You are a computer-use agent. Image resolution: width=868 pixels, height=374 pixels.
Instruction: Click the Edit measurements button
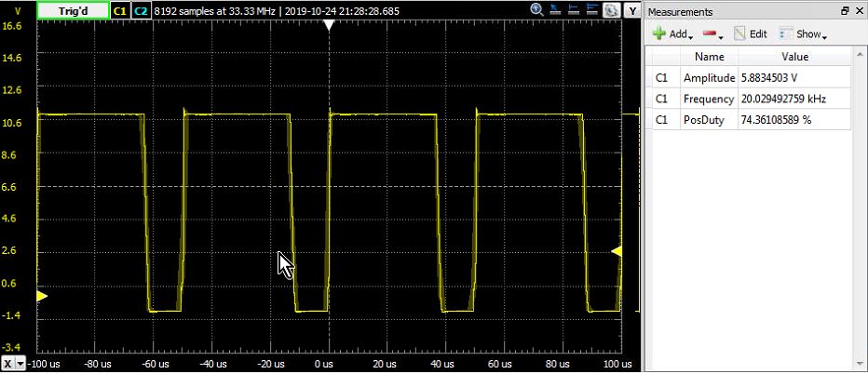tap(751, 34)
